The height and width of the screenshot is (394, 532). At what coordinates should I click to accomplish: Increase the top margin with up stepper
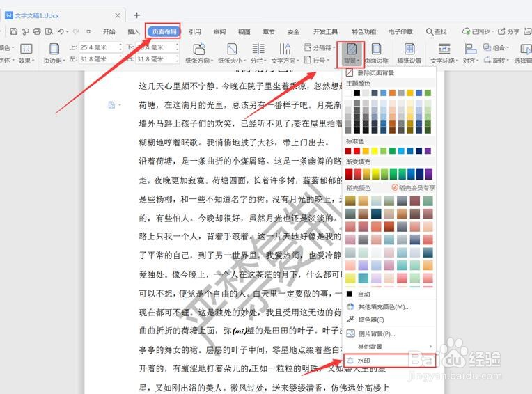(120, 45)
